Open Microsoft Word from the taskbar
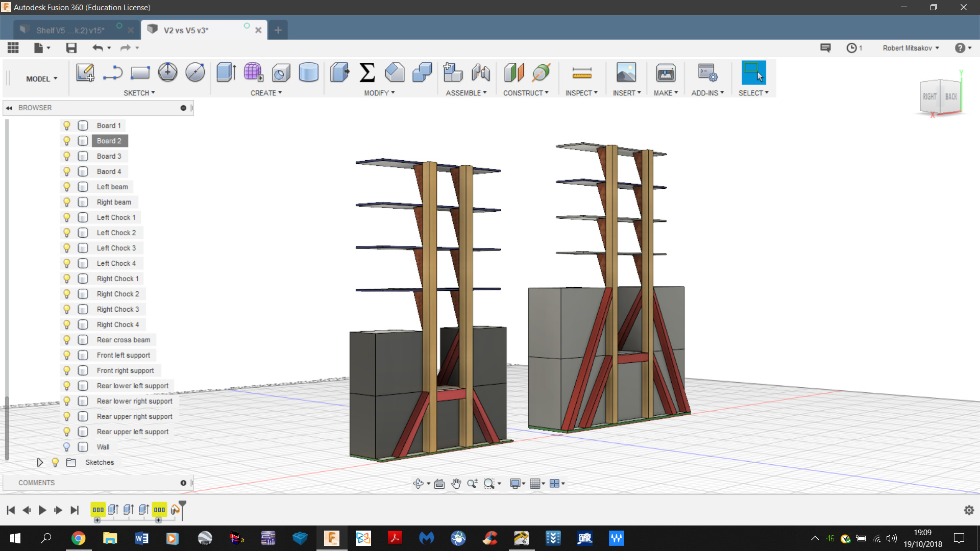Viewport: 980px width, 551px height. click(141, 538)
